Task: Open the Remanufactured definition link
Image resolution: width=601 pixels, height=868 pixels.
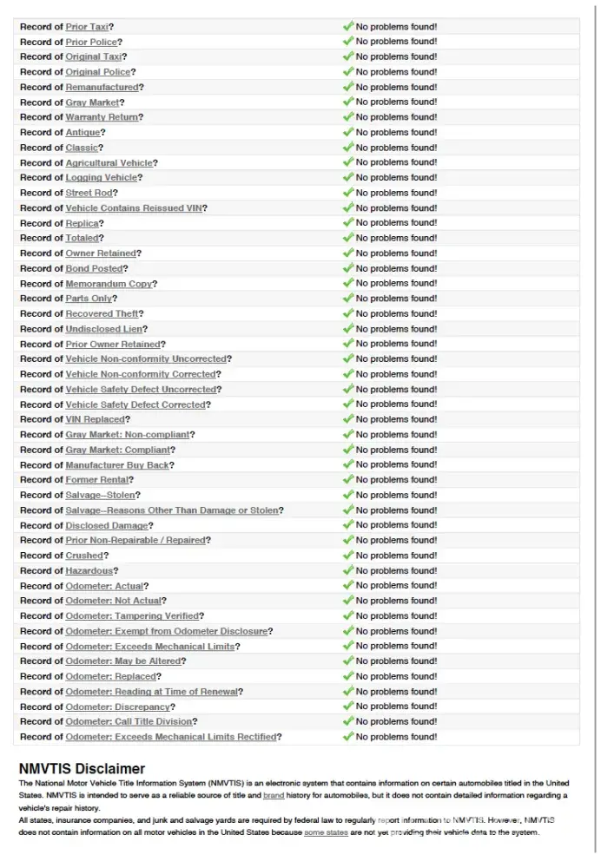Action: click(102, 87)
